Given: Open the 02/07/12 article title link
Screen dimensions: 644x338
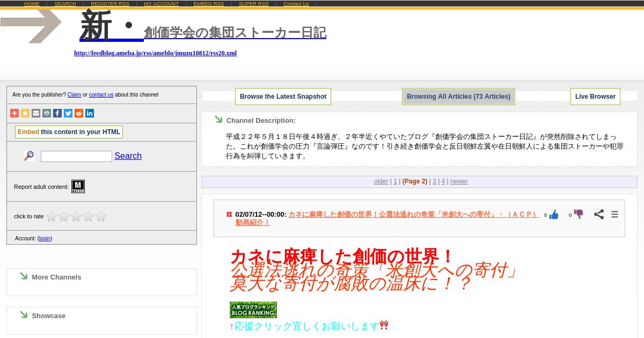Looking at the screenshot, I should (387, 218).
